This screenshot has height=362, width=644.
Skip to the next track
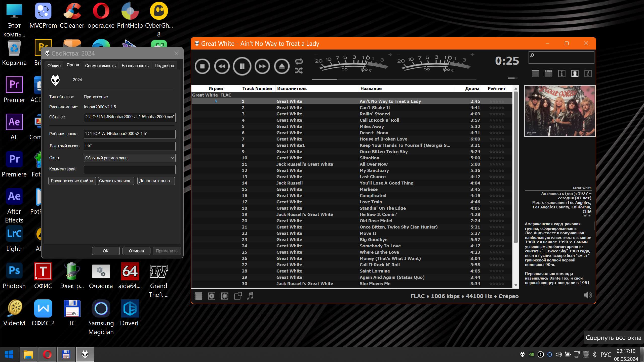pyautogui.click(x=262, y=66)
